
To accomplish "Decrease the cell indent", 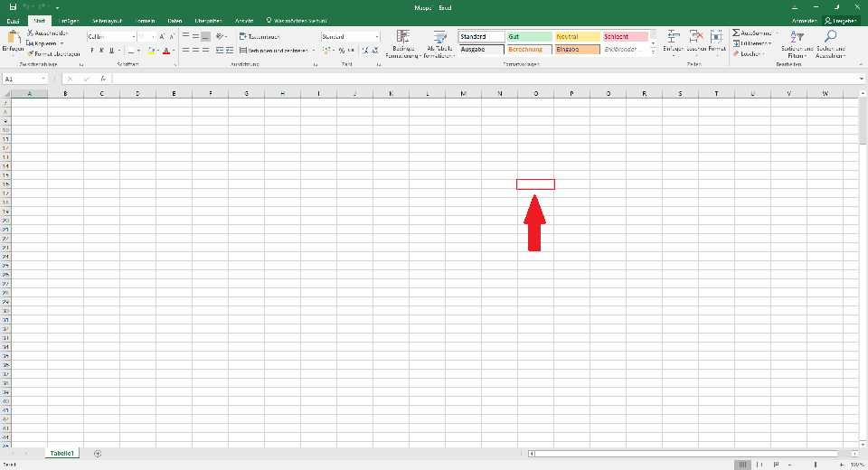I will coord(220,51).
